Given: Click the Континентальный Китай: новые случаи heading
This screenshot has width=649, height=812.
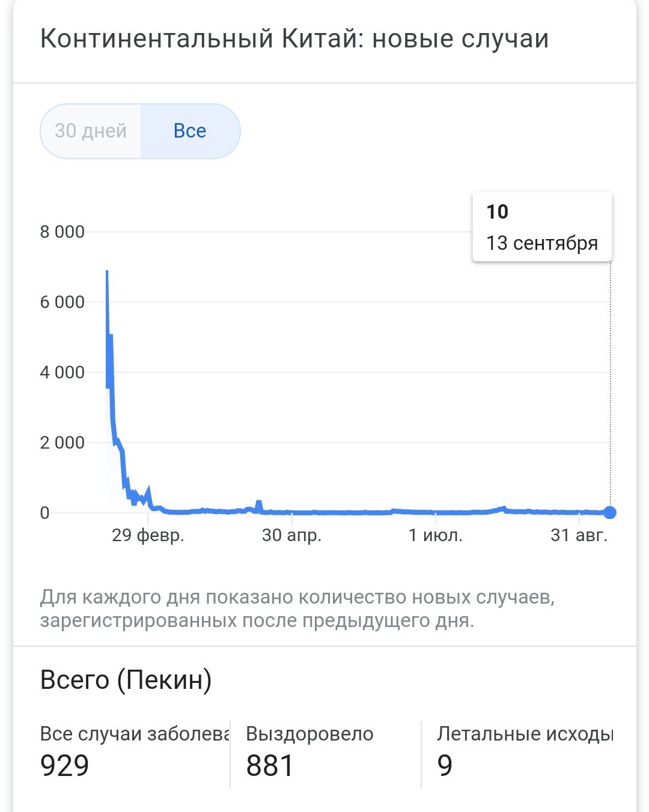Looking at the screenshot, I should [x=294, y=39].
